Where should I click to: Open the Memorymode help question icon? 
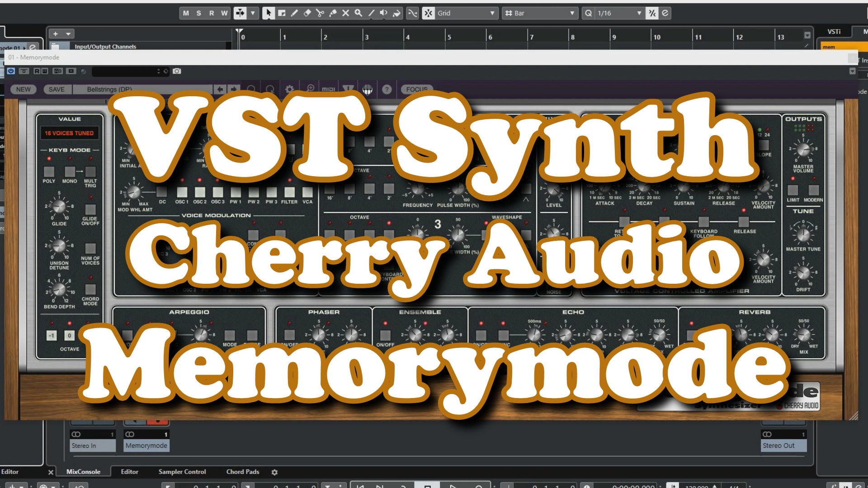click(x=387, y=89)
